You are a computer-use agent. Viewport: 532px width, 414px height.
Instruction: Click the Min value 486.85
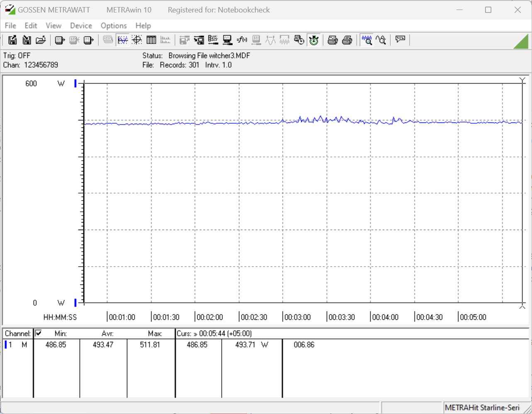56,345
